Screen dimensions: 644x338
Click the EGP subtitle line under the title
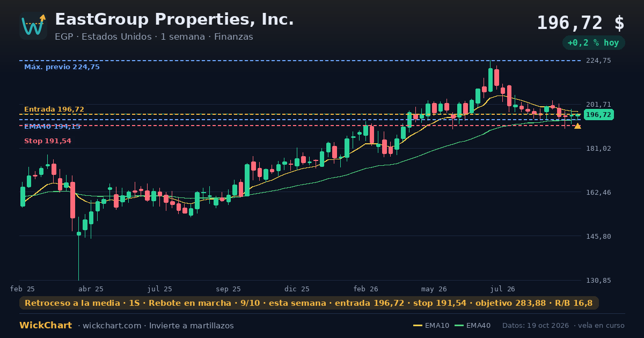pyautogui.click(x=154, y=37)
